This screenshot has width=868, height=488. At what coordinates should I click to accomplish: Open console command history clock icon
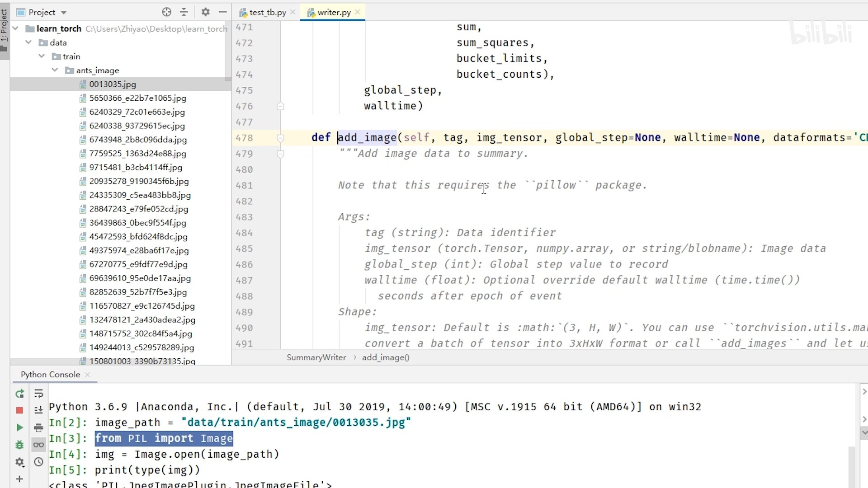click(x=38, y=462)
